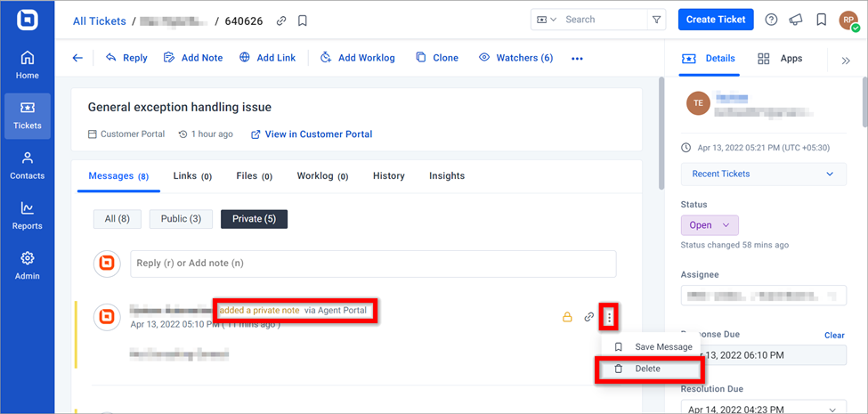Open the note's three-dot menu
Viewport: 868px width, 414px height.
609,317
